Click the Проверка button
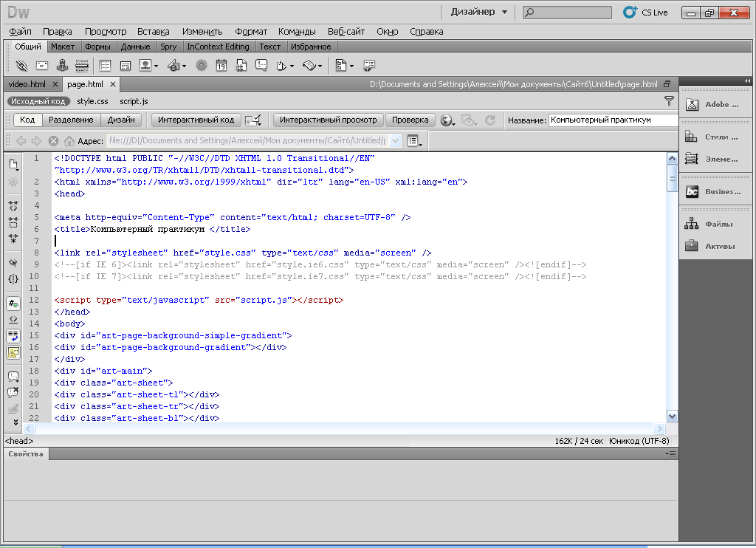The height and width of the screenshot is (548, 756). tap(410, 120)
